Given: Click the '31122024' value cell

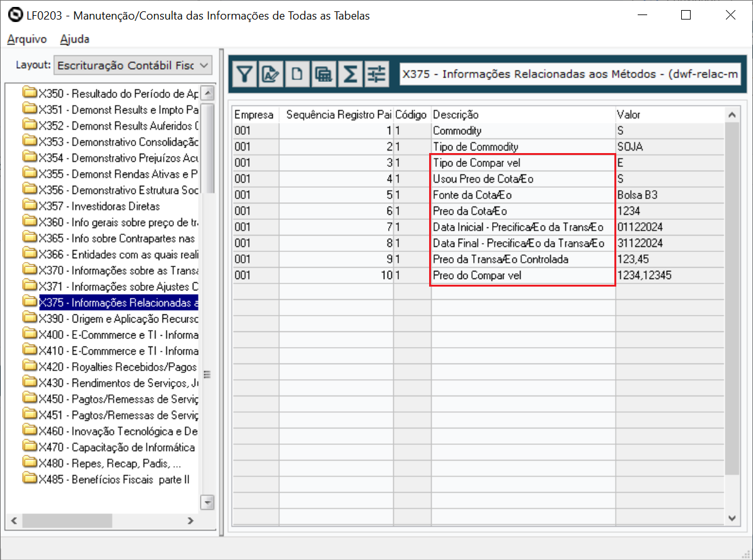Looking at the screenshot, I should point(670,243).
